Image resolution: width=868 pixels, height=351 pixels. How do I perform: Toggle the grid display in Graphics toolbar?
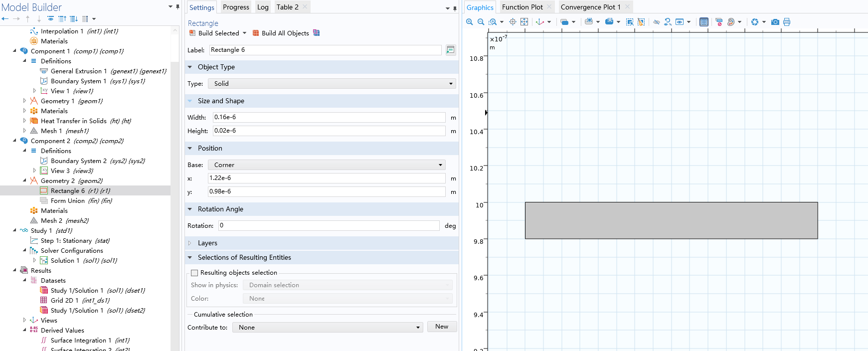(704, 22)
